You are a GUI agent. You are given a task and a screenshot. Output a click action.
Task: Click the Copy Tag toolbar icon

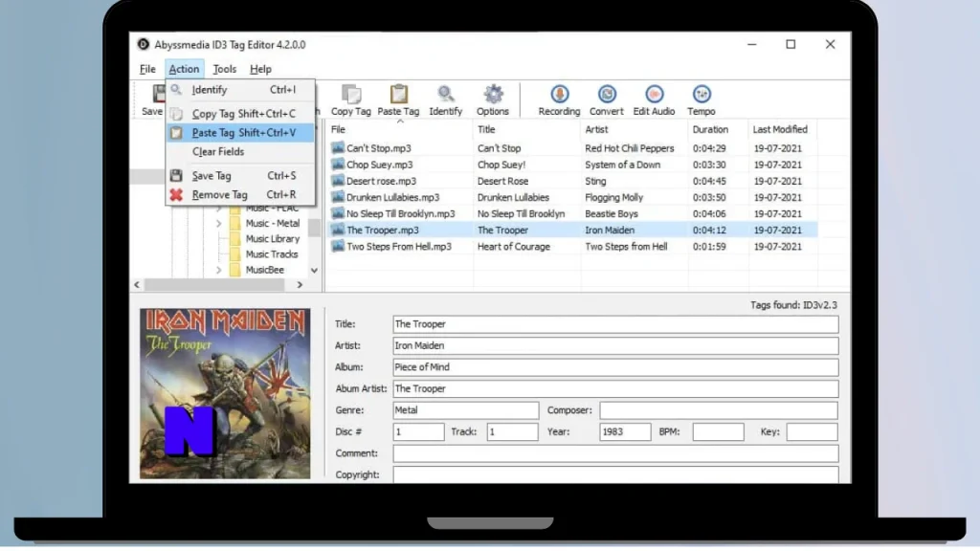click(350, 95)
